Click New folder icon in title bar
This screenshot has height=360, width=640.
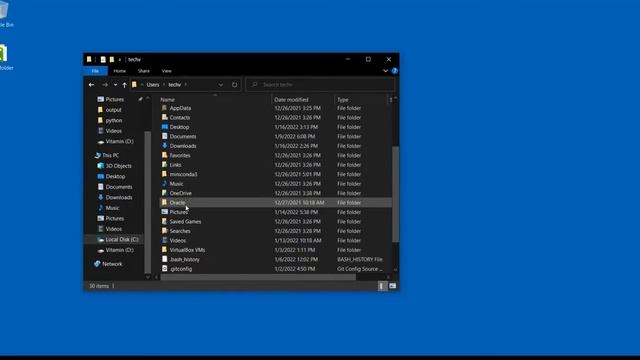(112, 60)
